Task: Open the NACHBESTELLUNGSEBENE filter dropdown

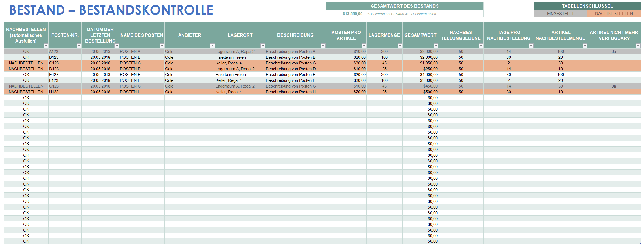Action: tap(481, 46)
